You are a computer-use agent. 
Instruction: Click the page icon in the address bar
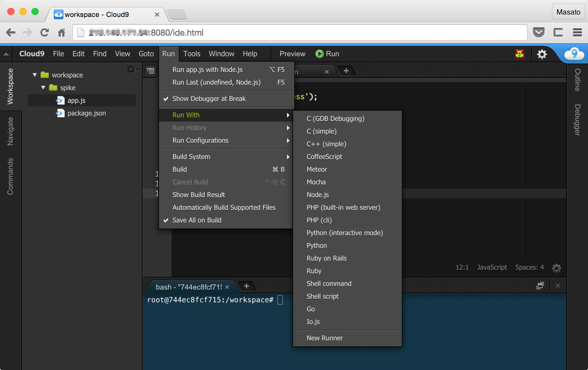click(81, 32)
